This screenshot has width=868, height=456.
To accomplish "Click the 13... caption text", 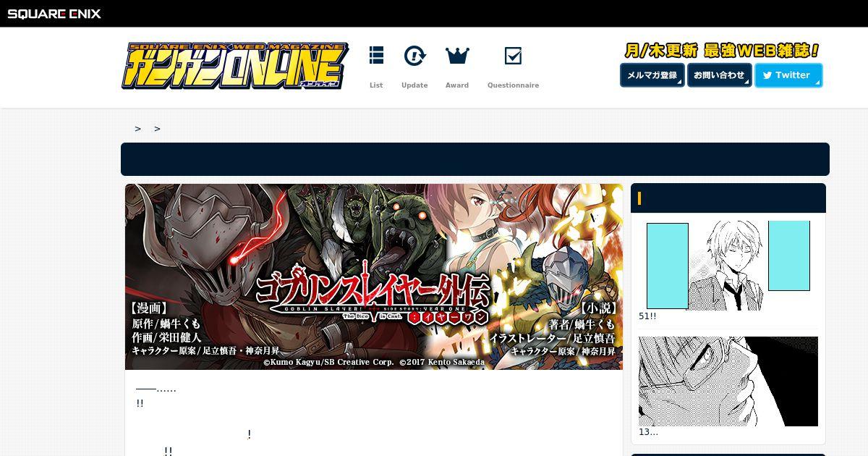I will click(x=648, y=432).
